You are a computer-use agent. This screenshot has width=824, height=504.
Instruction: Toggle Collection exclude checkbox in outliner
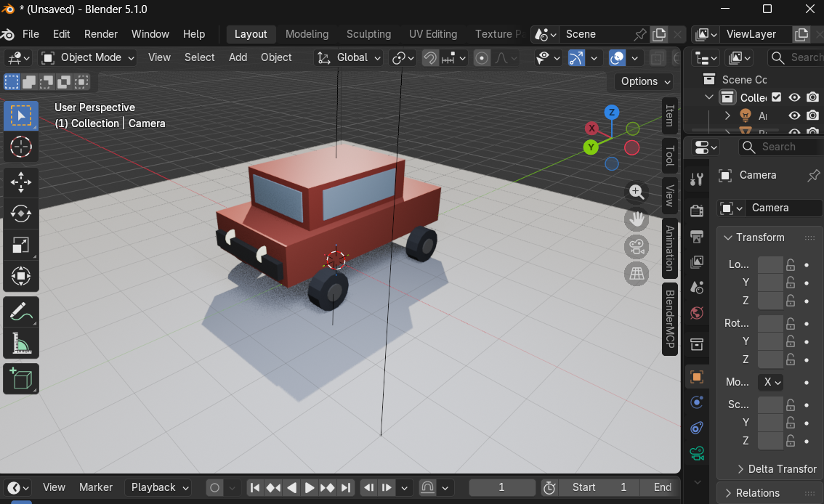pyautogui.click(x=777, y=97)
